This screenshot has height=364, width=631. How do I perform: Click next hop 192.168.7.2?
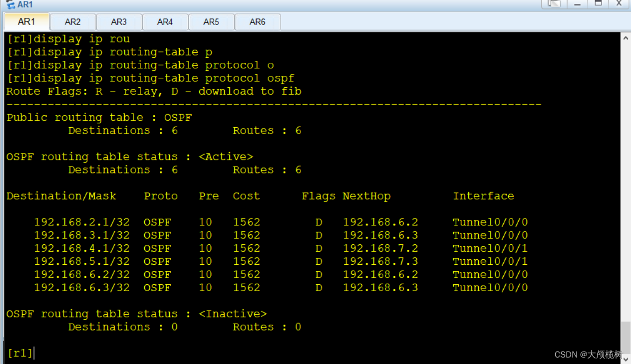point(380,248)
